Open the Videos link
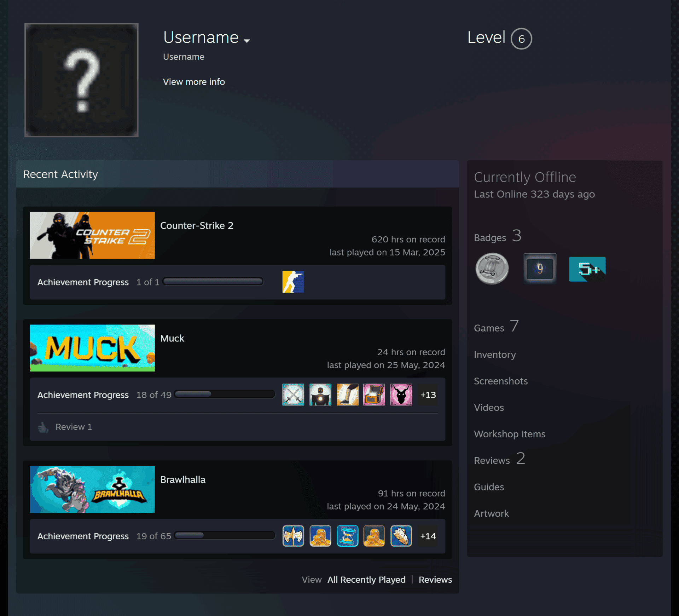The width and height of the screenshot is (679, 616). (489, 408)
